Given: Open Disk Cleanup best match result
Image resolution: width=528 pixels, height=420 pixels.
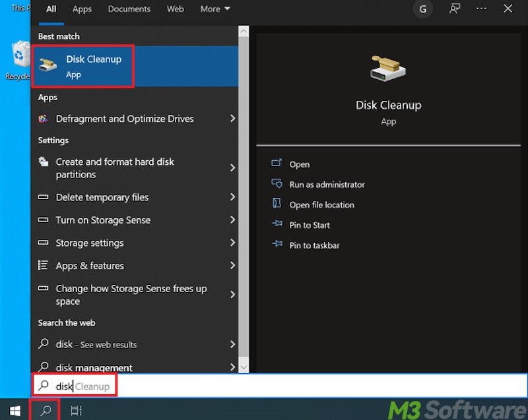Looking at the screenshot, I should coord(135,66).
